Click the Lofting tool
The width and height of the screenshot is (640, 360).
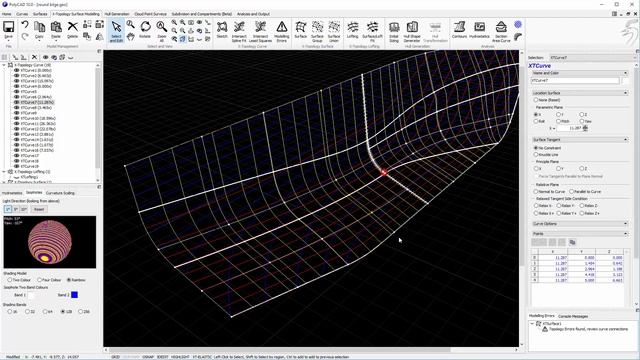click(353, 27)
